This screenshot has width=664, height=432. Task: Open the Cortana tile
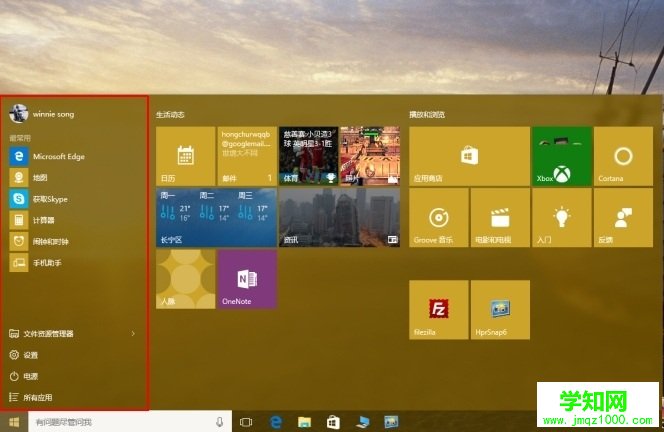point(623,156)
